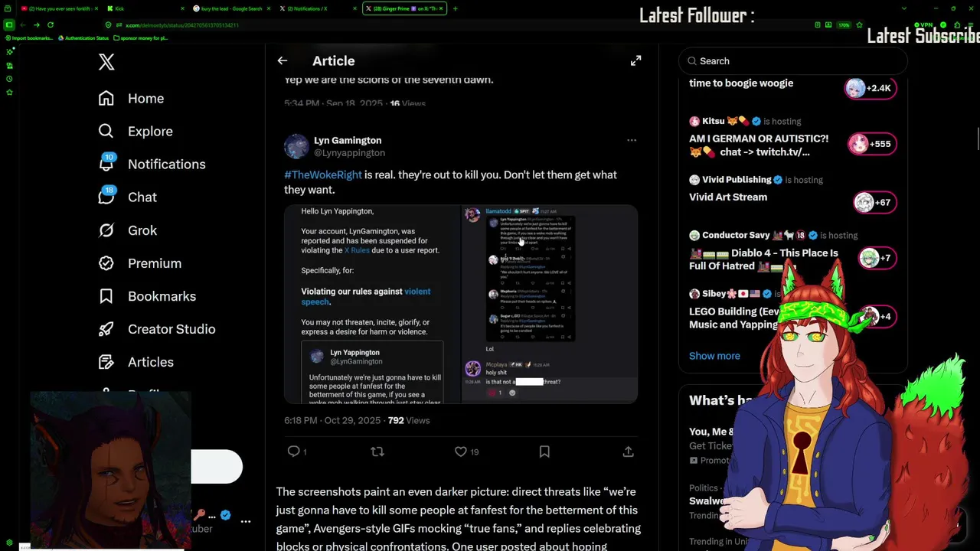Open the +555 listeners badge

tap(871, 144)
